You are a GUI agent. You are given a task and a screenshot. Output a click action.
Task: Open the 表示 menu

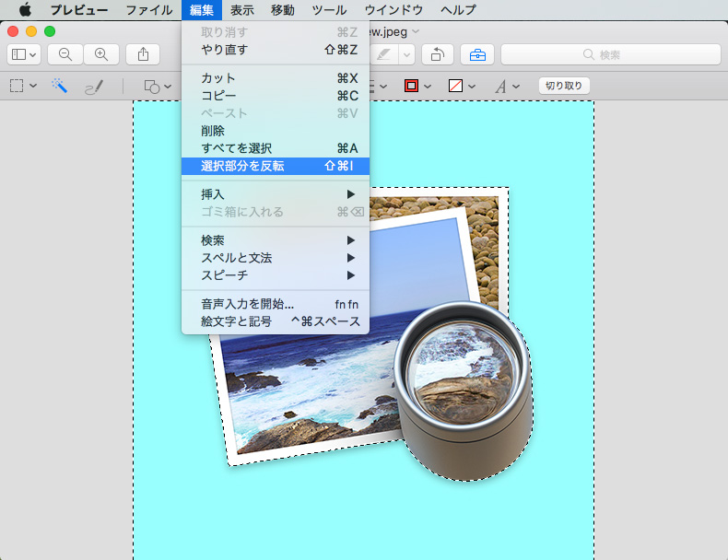tap(241, 10)
